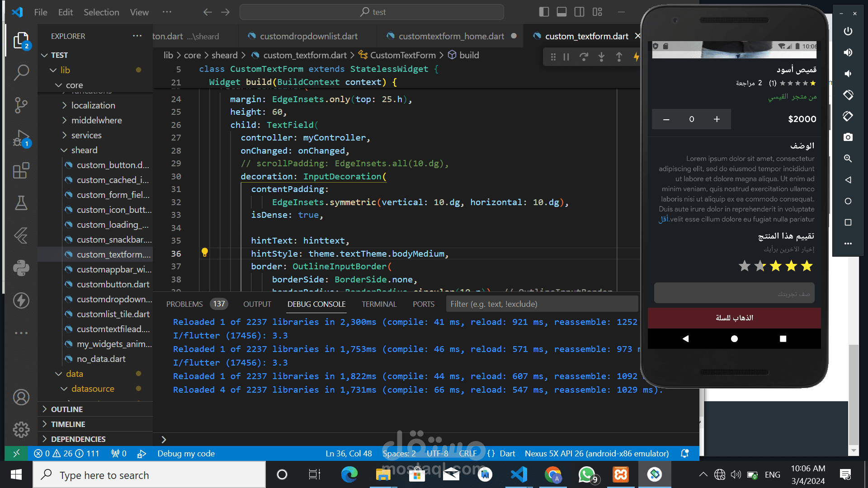The width and height of the screenshot is (868, 488).
Task: Switch to the TERMINAL tab
Action: click(379, 304)
